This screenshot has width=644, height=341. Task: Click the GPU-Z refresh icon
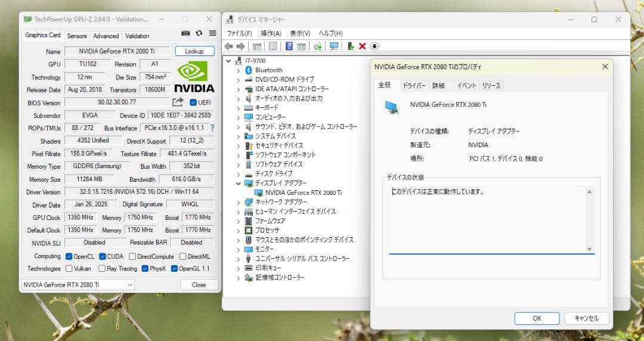click(199, 33)
